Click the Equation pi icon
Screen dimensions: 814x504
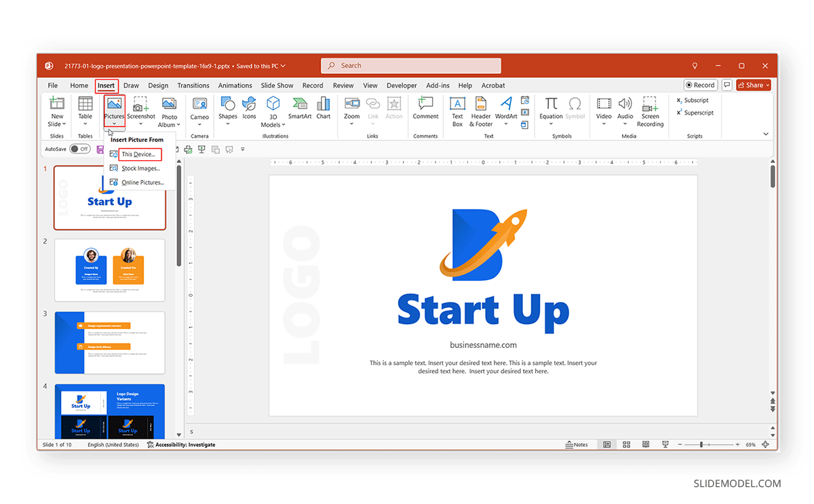[x=551, y=103]
